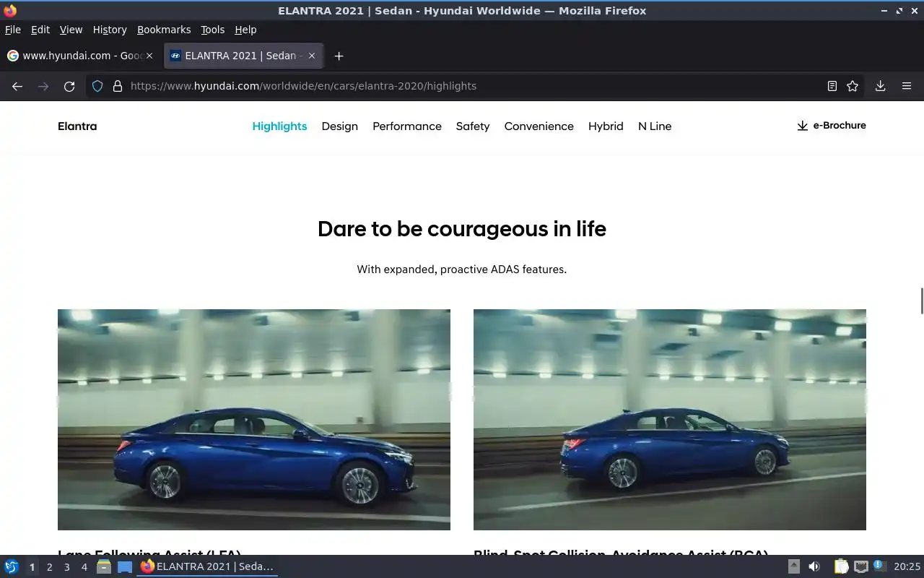
Task: Click the Elantra model name
Action: [77, 126]
